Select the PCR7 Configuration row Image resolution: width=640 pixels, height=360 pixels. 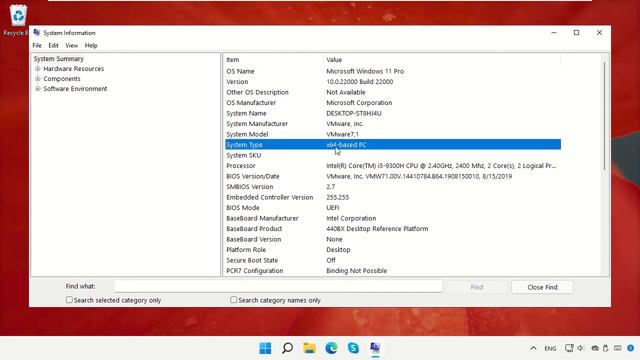coord(393,271)
